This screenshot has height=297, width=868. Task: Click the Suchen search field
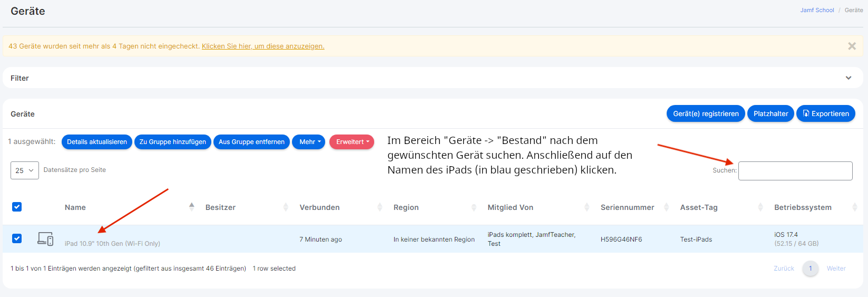click(795, 171)
